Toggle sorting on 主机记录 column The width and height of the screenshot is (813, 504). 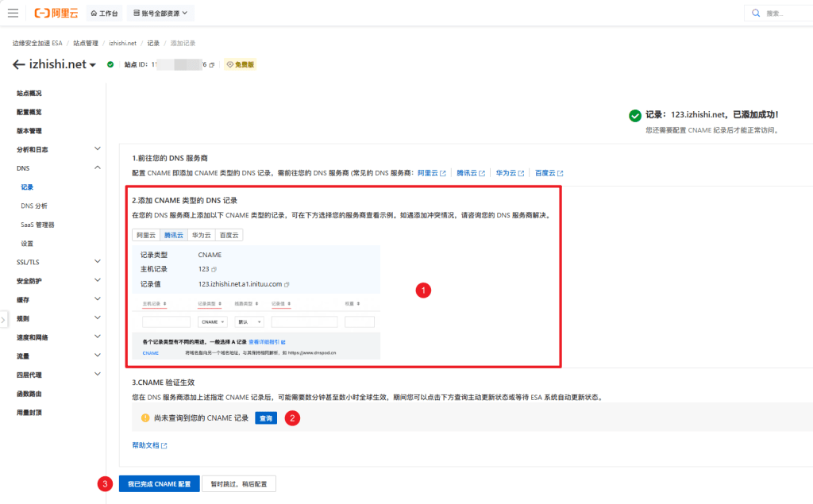pyautogui.click(x=165, y=304)
